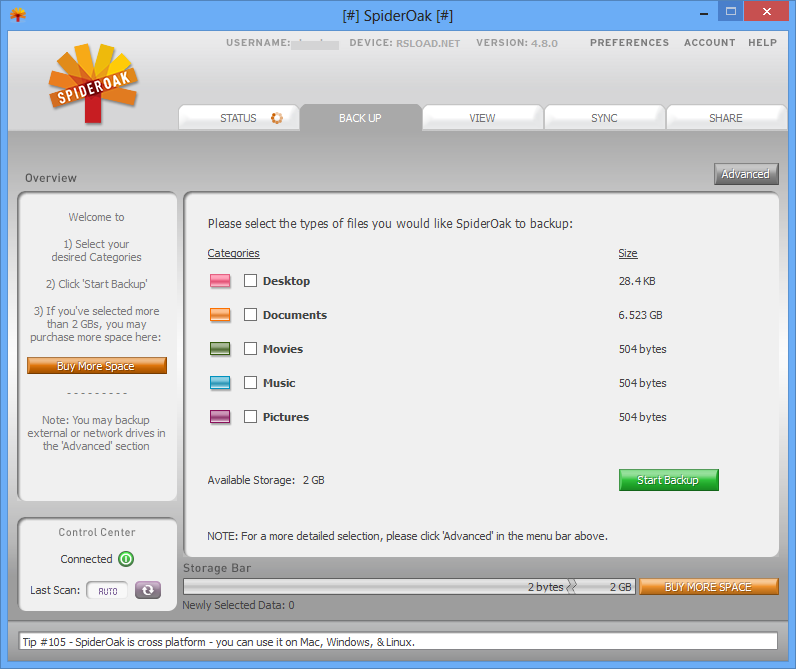Click the DEVICE: RSLOAD.NET label

click(x=405, y=43)
